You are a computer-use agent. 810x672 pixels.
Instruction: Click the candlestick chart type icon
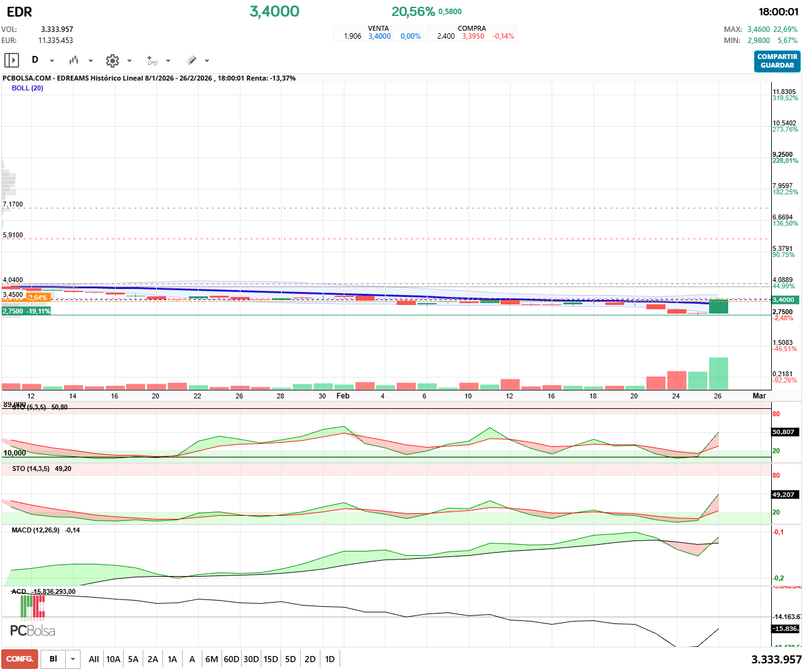[74, 60]
